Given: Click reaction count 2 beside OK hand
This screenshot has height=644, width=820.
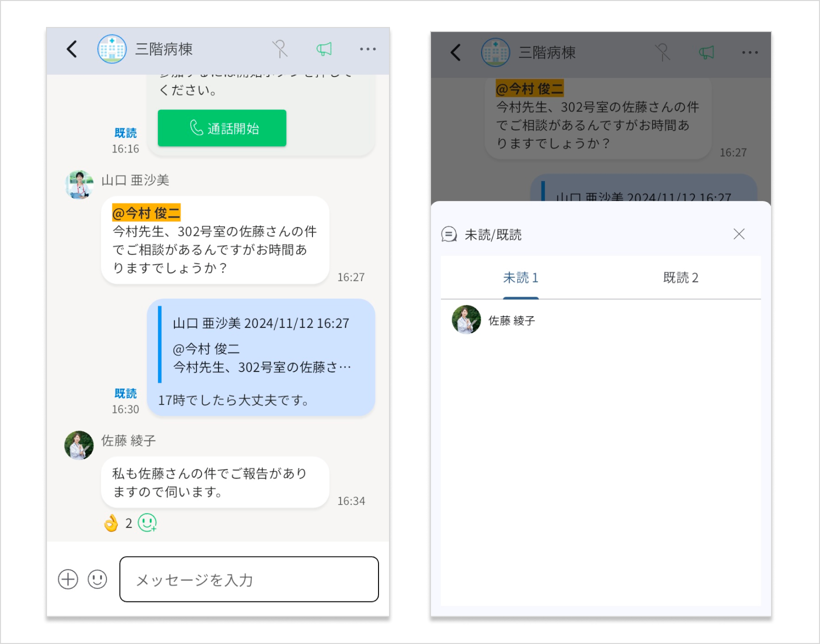Looking at the screenshot, I should [128, 523].
